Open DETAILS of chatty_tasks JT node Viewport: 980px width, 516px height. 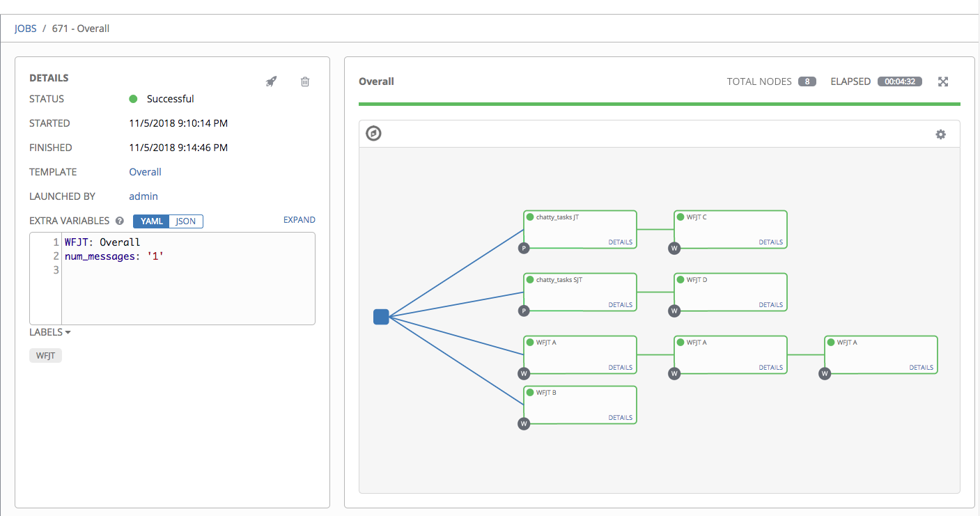pyautogui.click(x=620, y=242)
